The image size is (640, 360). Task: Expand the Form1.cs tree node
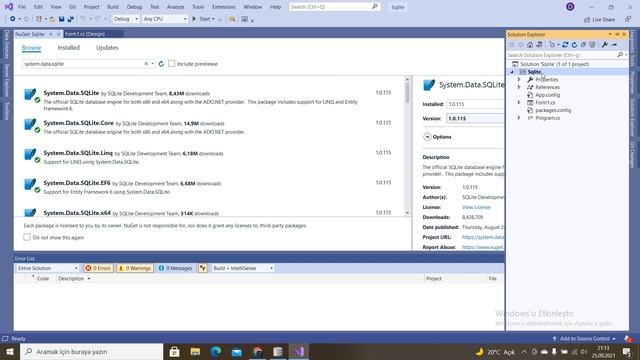point(519,102)
